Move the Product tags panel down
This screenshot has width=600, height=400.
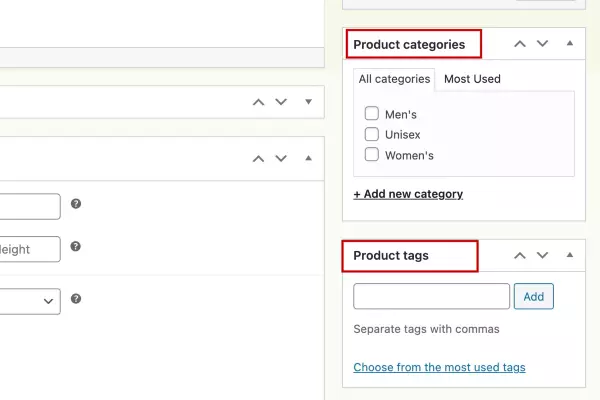click(542, 256)
